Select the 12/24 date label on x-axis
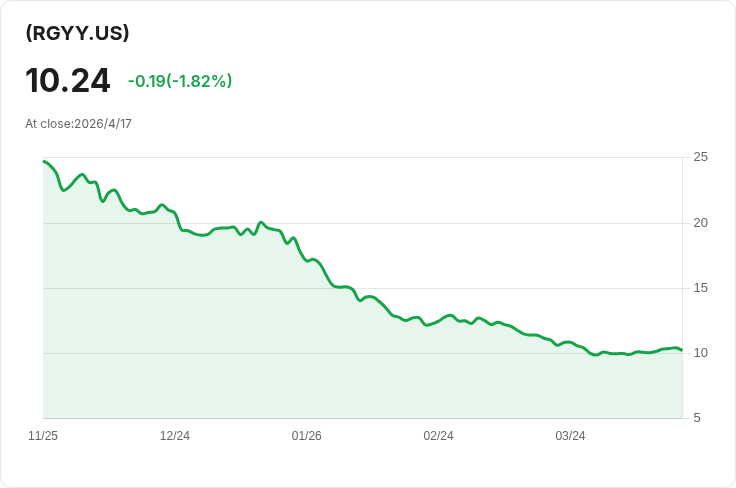The width and height of the screenshot is (736, 488). tap(175, 435)
